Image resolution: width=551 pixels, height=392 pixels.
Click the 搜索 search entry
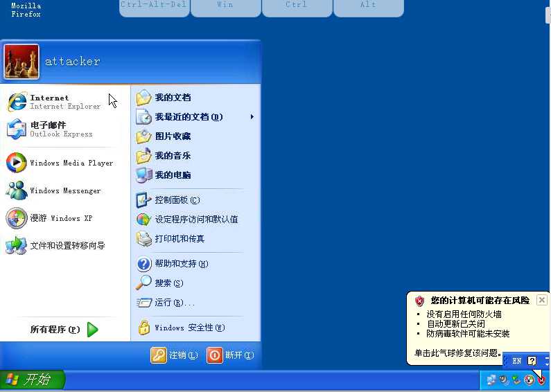coord(195,283)
